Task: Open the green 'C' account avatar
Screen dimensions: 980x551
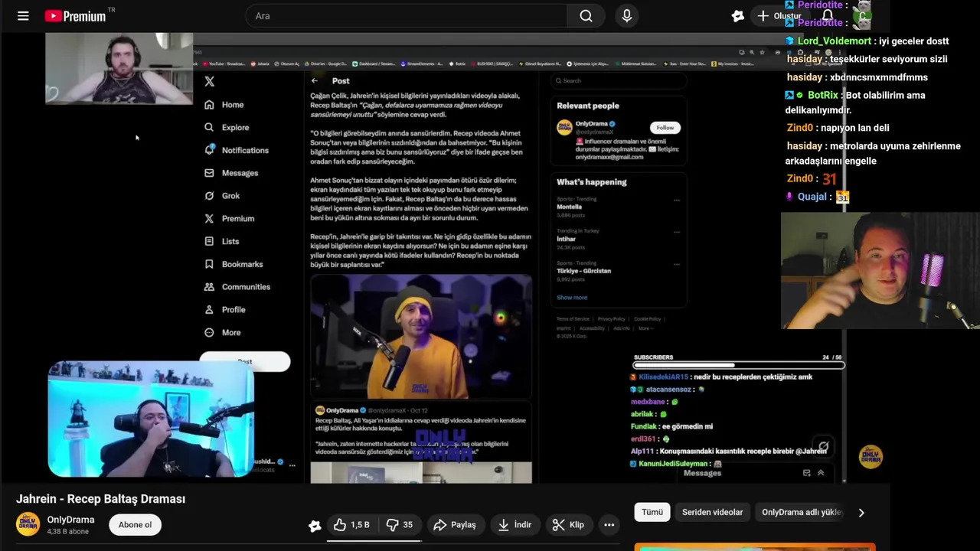Action: (x=863, y=16)
